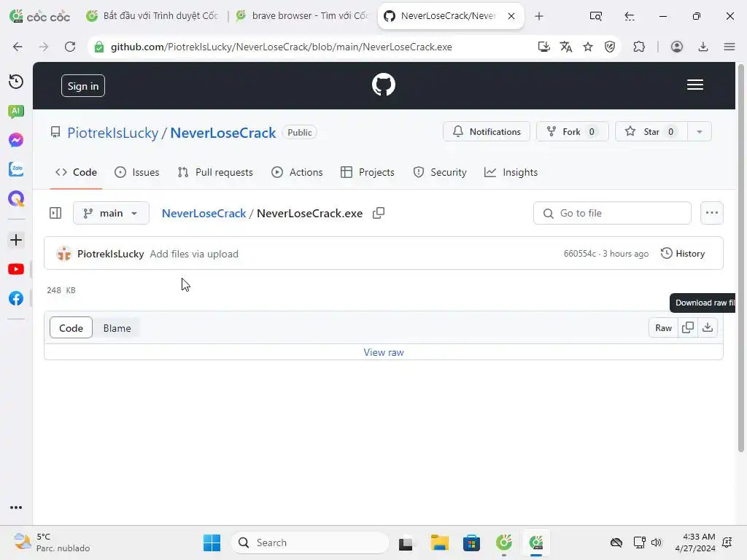Copy the file path next to NeverLoseCrack.exe
747x560 pixels.
point(379,213)
